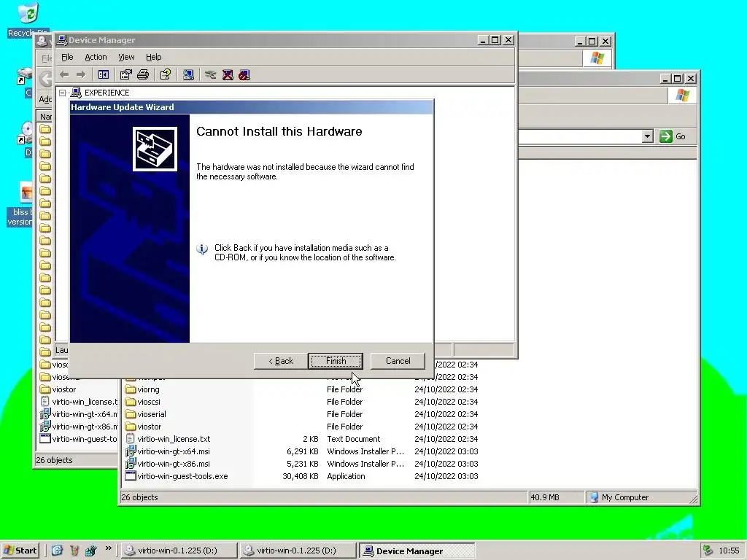Click the bliss desktop image icon

coord(26,192)
